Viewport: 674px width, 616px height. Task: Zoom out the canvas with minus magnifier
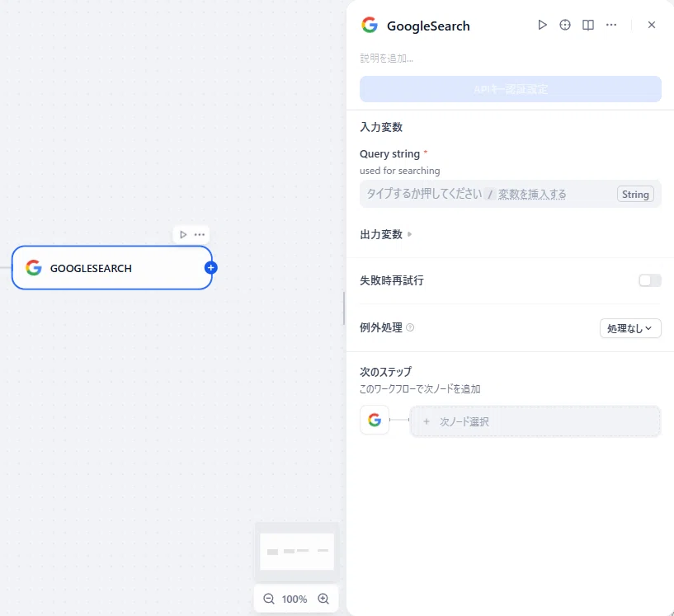pyautogui.click(x=269, y=599)
